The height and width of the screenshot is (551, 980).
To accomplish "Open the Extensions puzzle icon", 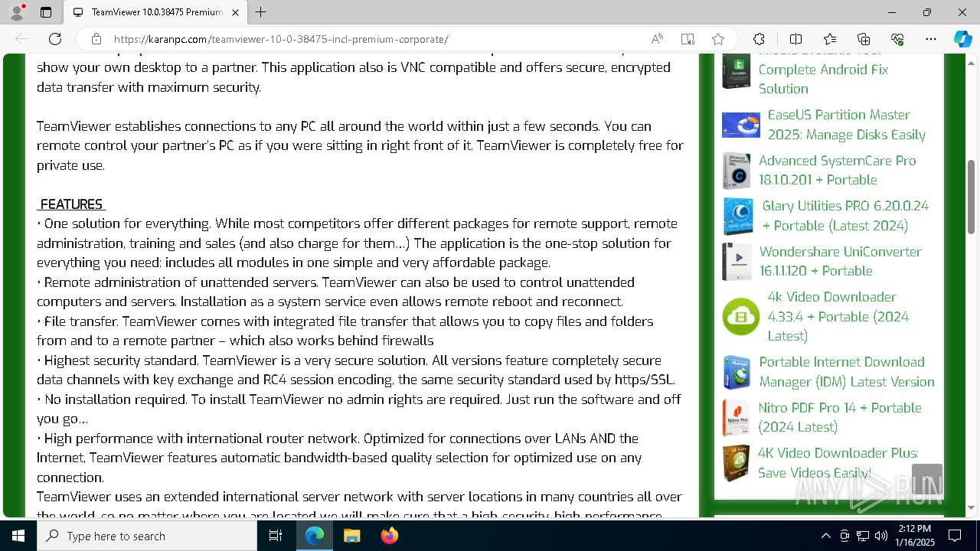I will (x=759, y=39).
